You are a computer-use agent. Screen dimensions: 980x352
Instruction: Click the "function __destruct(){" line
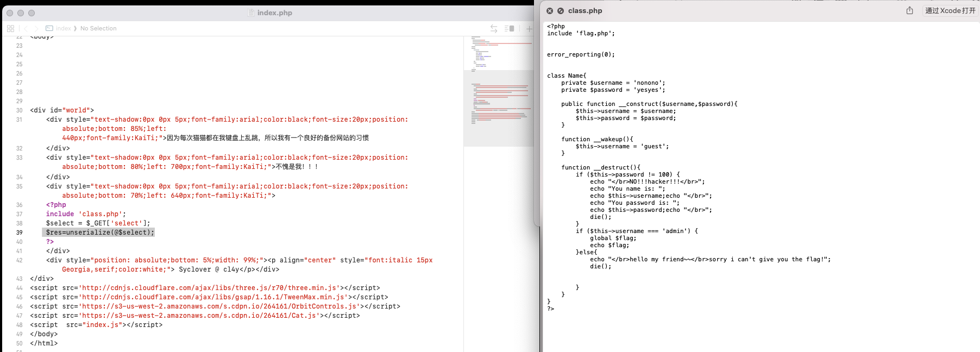click(601, 167)
